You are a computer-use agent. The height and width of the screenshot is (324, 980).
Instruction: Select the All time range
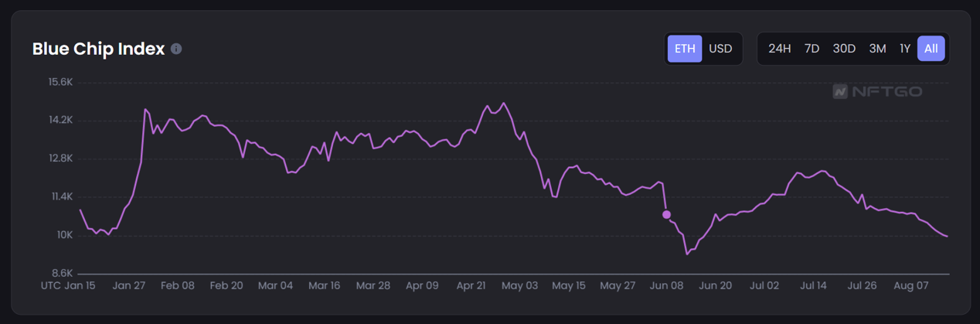931,49
